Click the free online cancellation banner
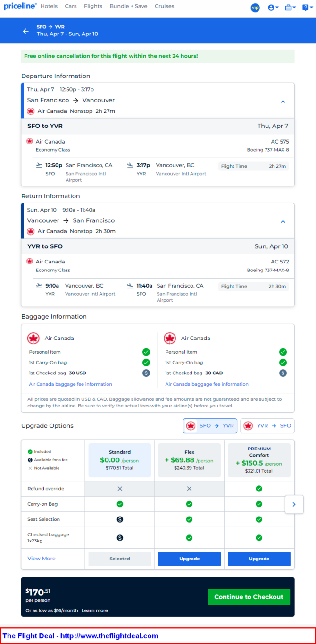Screen dimensions: 316x644 click(x=158, y=56)
